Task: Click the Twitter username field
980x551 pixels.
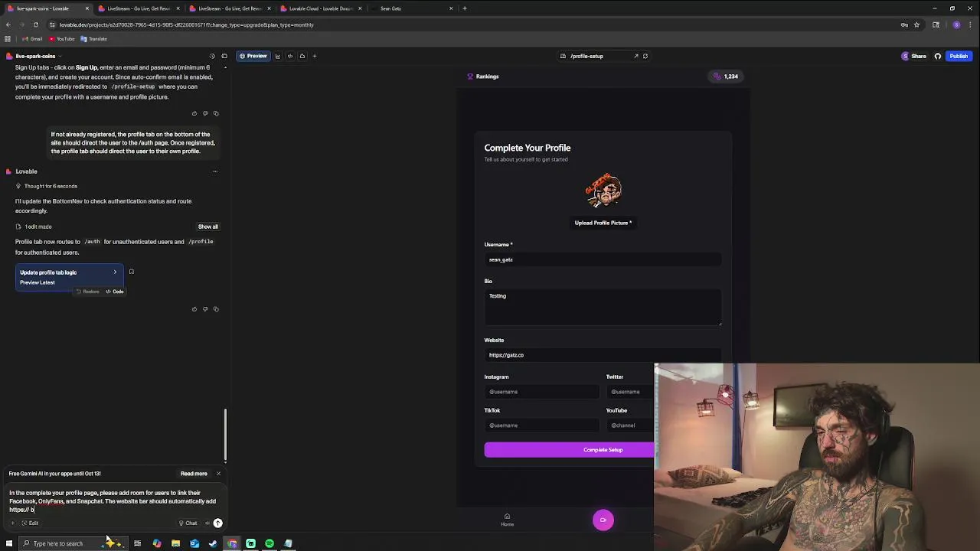Action: [x=630, y=392]
